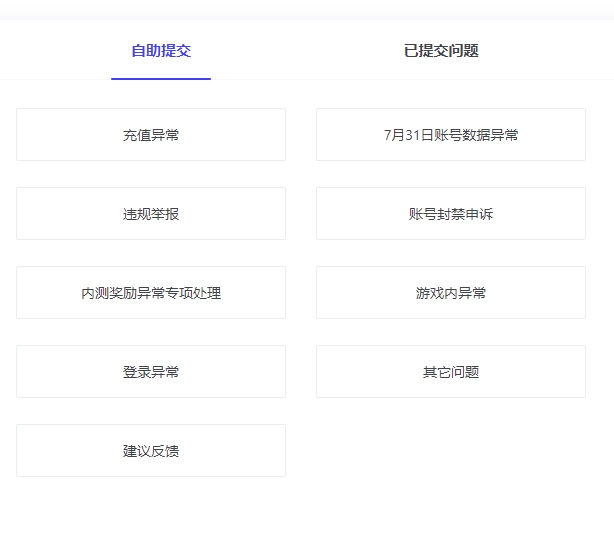
Task: Choose 7月31日账号数据异常 category
Action: (x=451, y=135)
